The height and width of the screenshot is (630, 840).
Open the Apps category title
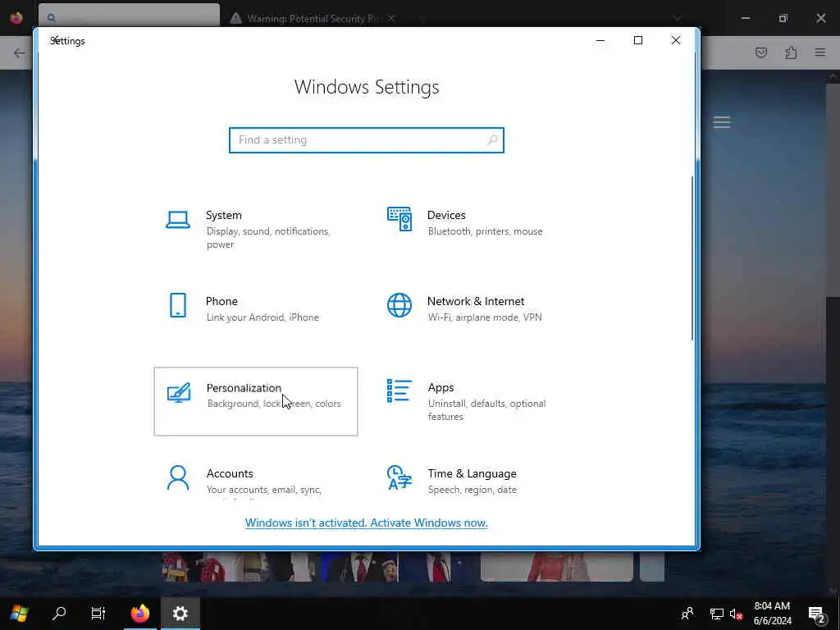pos(441,387)
